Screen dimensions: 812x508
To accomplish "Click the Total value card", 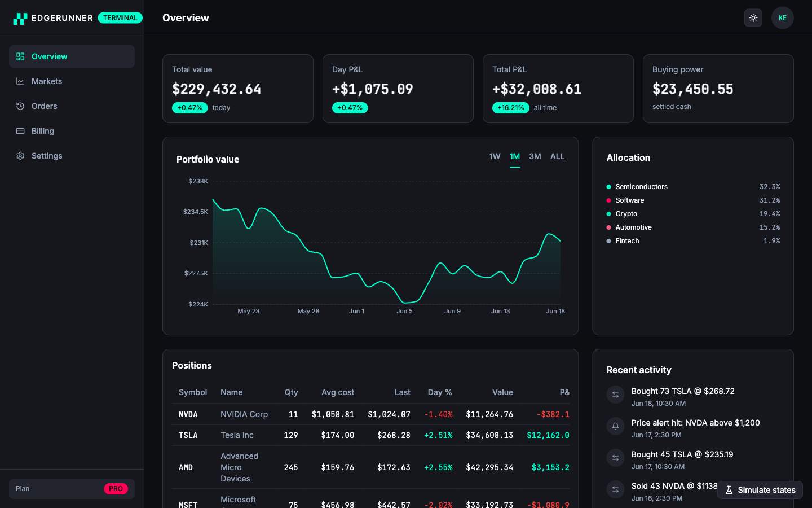I will click(x=238, y=89).
